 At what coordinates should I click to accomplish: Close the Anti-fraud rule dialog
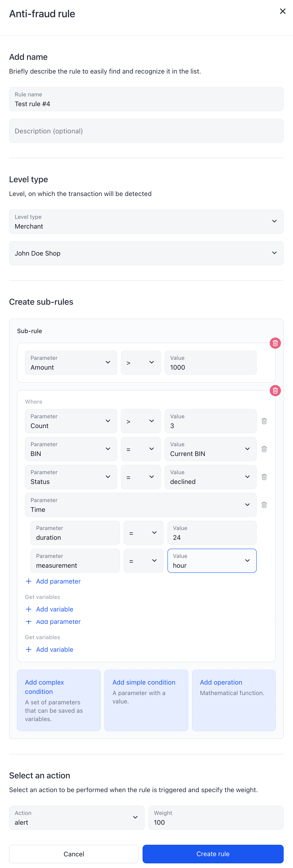click(x=283, y=11)
